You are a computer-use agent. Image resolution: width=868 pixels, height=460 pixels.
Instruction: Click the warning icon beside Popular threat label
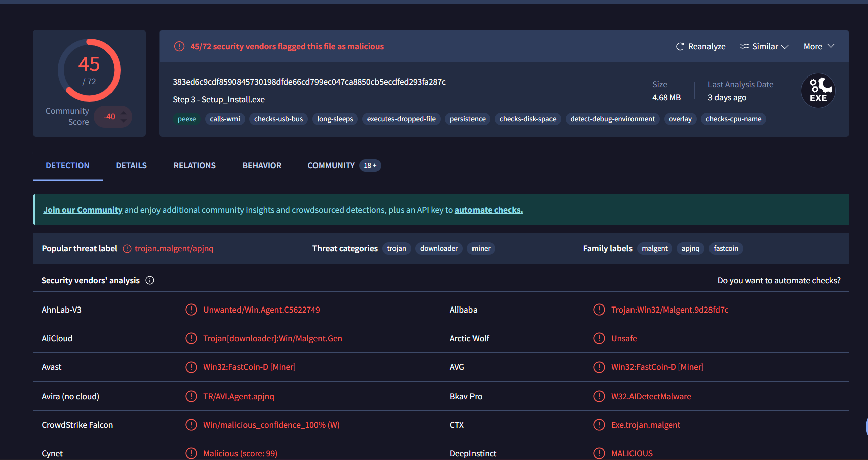[127, 249]
